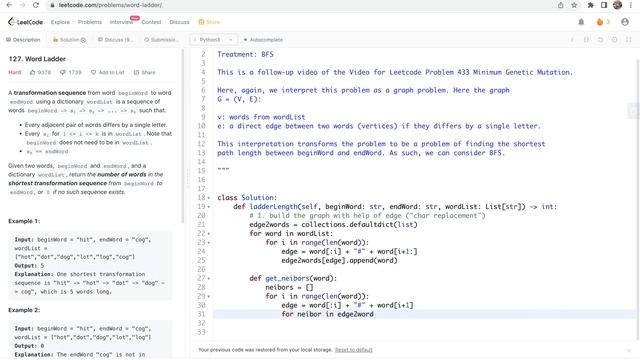
Task: Open the LeetCode account avatar menu
Action: [x=625, y=22]
